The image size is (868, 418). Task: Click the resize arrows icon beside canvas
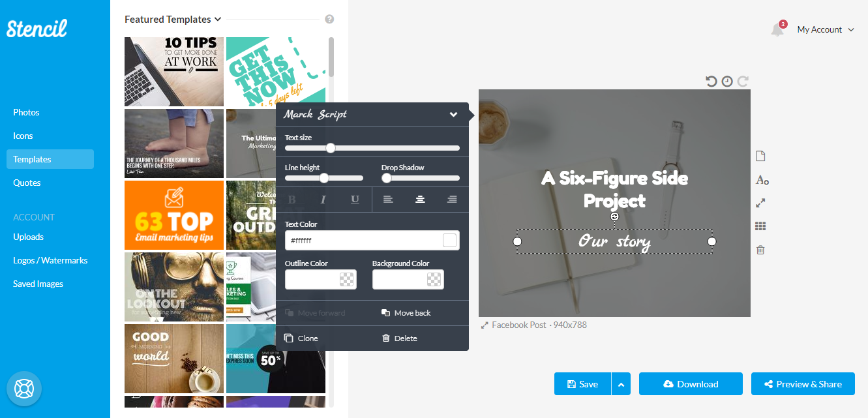click(760, 203)
